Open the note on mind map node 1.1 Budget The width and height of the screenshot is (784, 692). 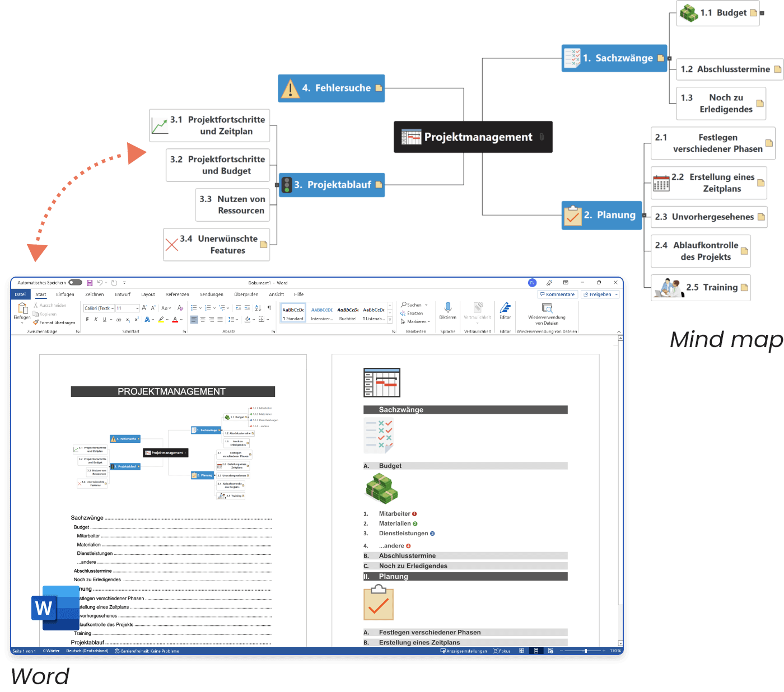[754, 13]
